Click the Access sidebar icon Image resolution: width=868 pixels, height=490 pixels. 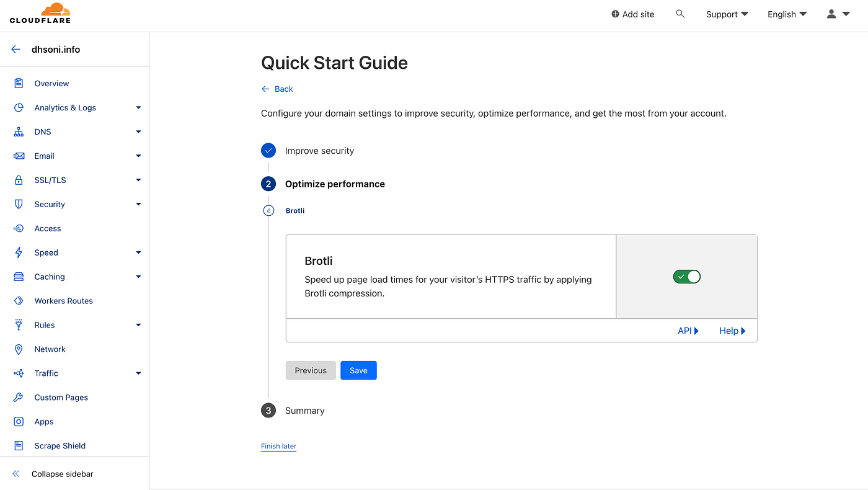pos(19,228)
